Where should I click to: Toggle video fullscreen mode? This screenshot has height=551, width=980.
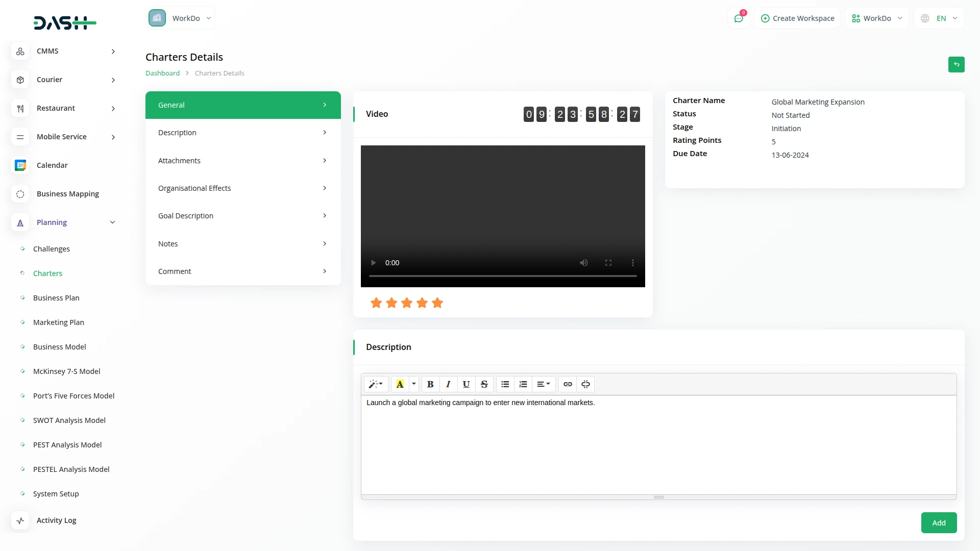pos(608,263)
